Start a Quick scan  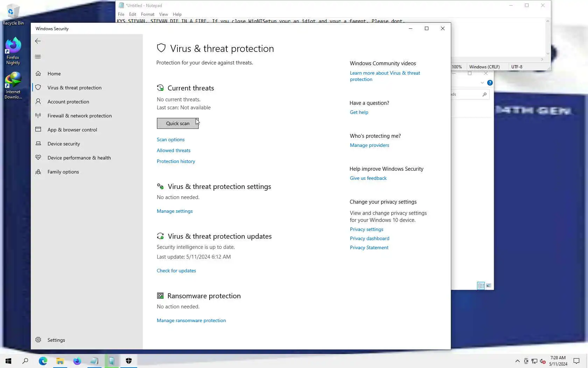[x=178, y=123]
